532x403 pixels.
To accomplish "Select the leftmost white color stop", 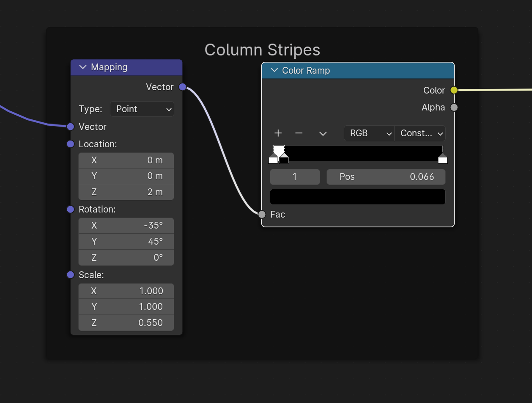I will point(273,159).
